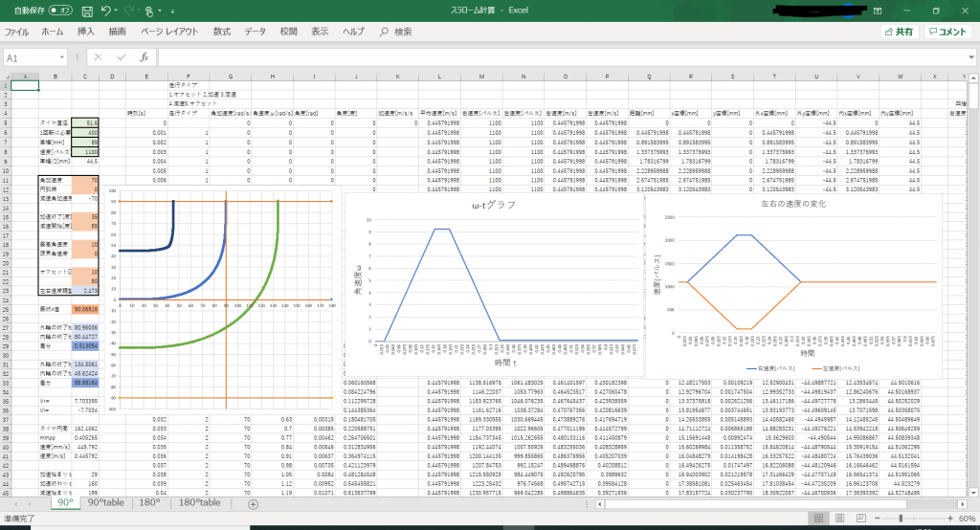Click vertical scrollbar down arrow
The image size is (980, 530).
tap(973, 493)
